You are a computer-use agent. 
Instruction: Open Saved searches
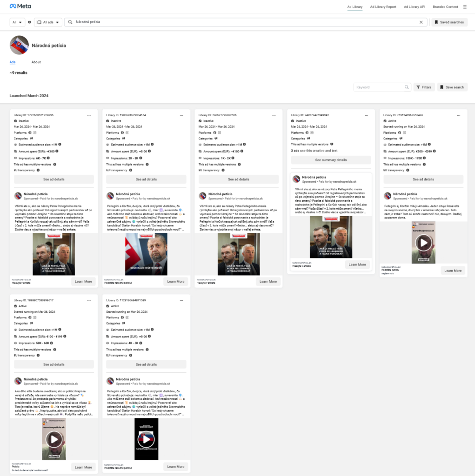(x=449, y=22)
